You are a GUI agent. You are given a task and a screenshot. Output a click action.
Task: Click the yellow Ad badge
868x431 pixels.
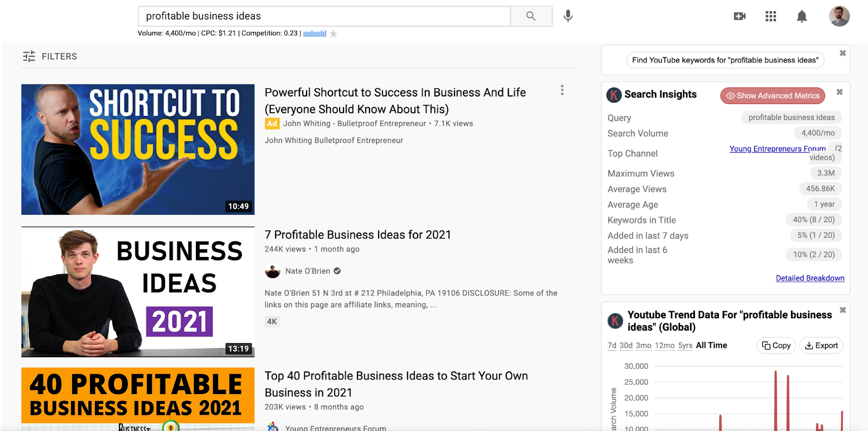[x=272, y=124]
